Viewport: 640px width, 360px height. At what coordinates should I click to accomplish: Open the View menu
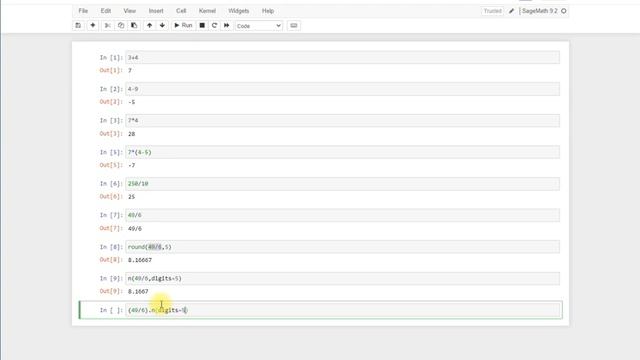[x=129, y=11]
